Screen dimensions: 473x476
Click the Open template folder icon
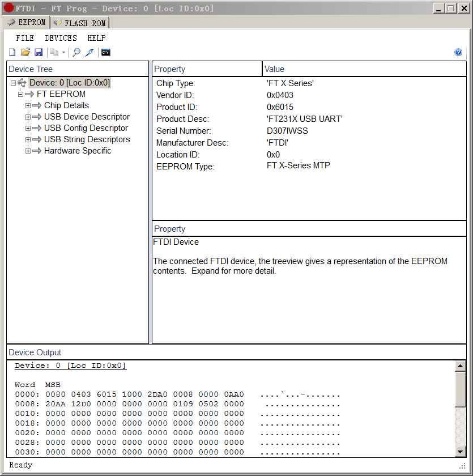click(25, 52)
